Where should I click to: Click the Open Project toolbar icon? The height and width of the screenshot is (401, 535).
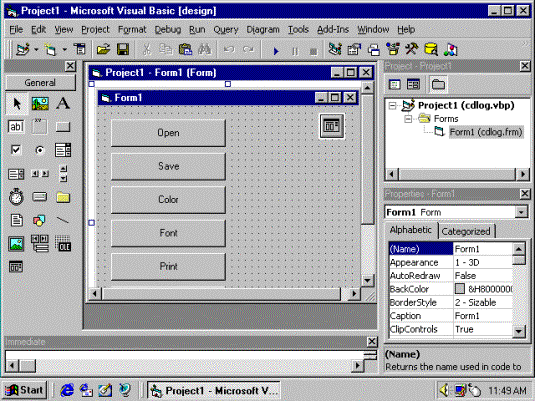[x=103, y=50]
